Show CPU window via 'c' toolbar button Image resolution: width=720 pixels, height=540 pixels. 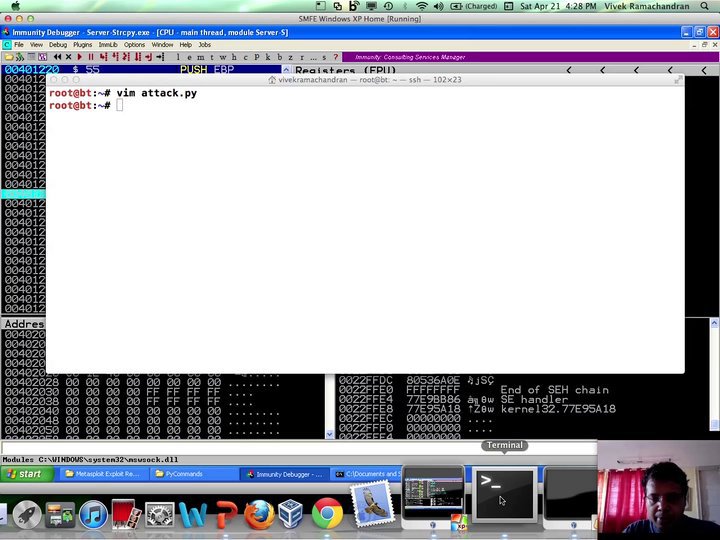click(245, 57)
